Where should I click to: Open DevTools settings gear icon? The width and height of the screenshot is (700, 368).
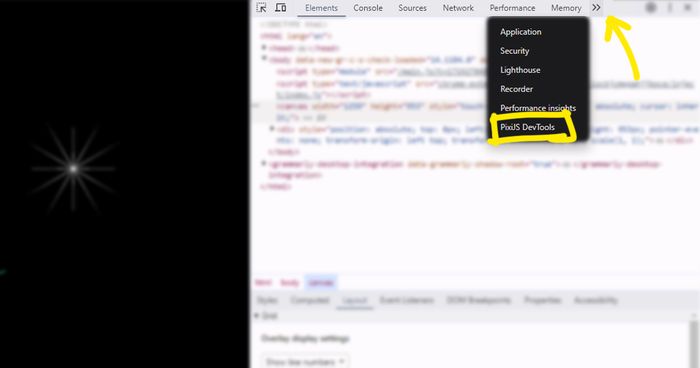651,8
